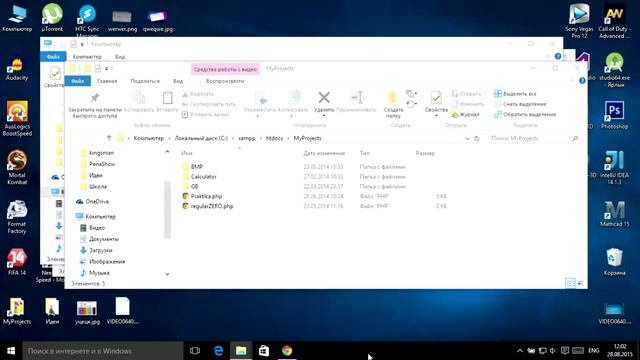Screen dimensions: 640x360
Task: Open the Windows Start menu
Action: 11,351
